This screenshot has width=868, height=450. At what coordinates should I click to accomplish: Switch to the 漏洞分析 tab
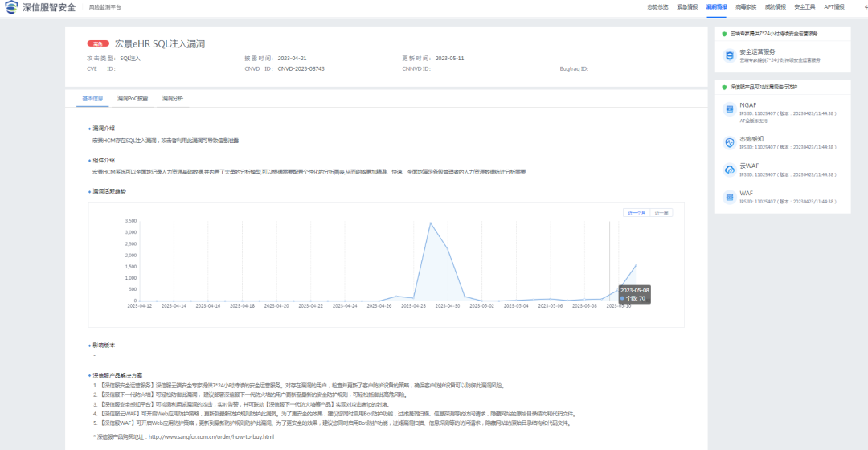pyautogui.click(x=173, y=99)
